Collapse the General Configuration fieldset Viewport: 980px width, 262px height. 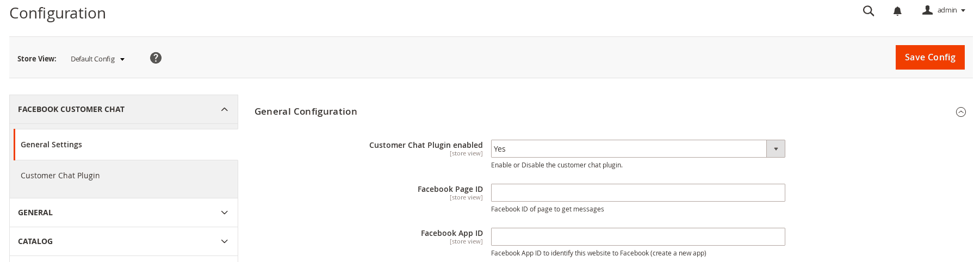click(961, 112)
